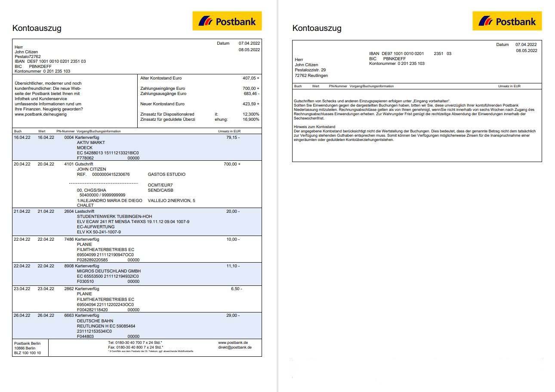
Task: Open the www.postbank.de link in the footer
Action: click(233, 343)
